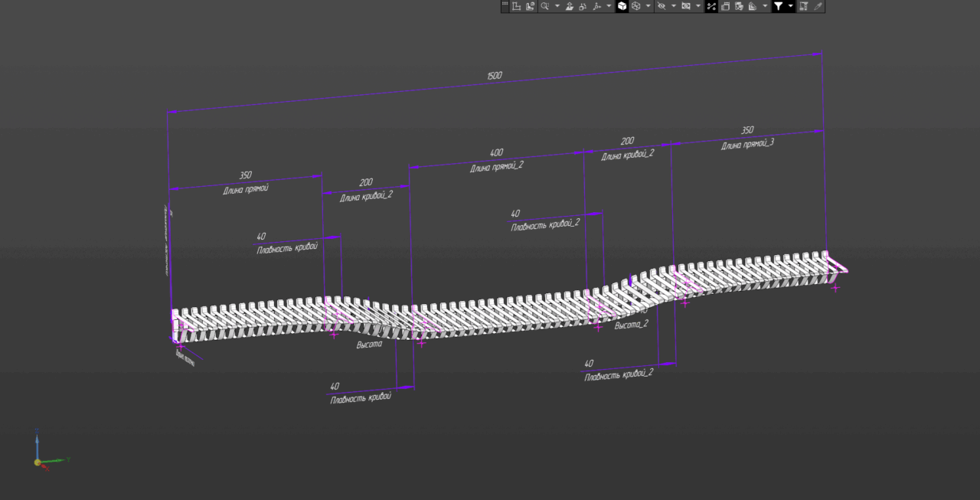Click the 'Длина прямой_2' dimension label
Viewport: 980px width, 500px height.
tap(496, 166)
